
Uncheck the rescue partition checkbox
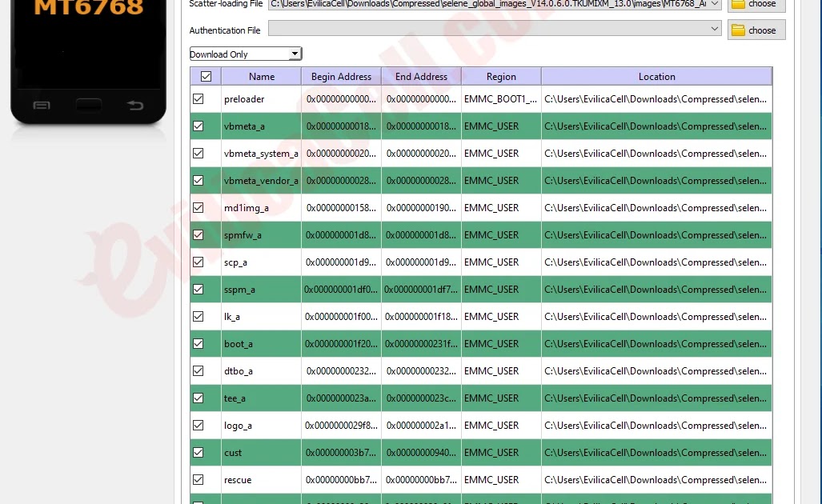[x=198, y=480]
